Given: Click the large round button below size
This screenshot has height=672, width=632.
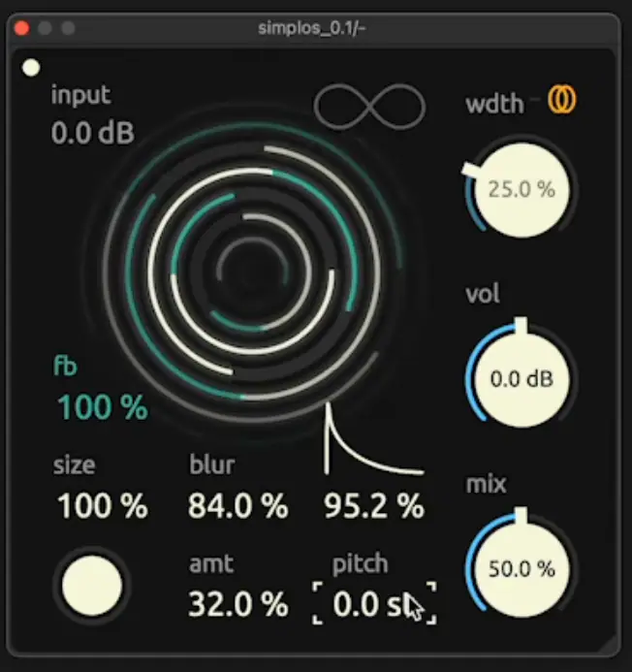Looking at the screenshot, I should [x=92, y=586].
